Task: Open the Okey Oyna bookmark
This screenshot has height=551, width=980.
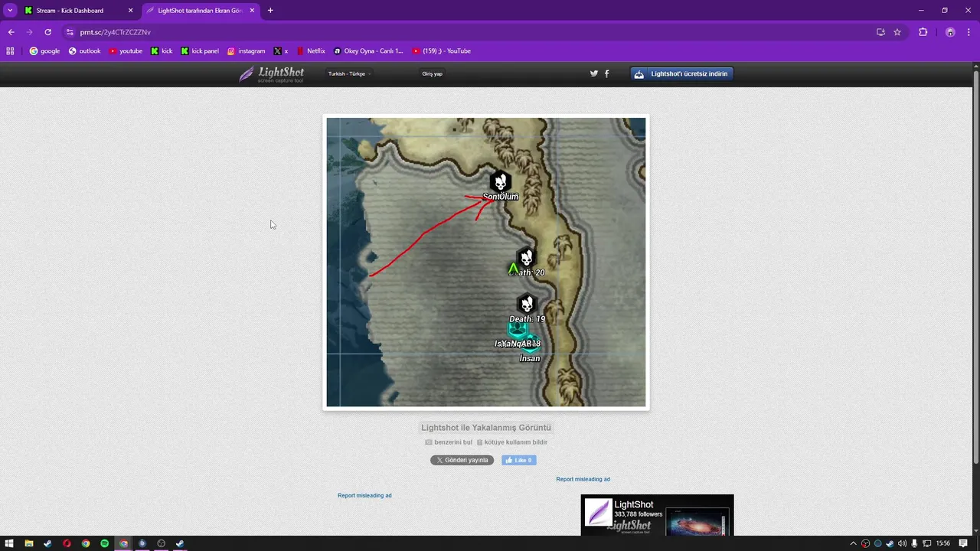Action: (x=368, y=51)
